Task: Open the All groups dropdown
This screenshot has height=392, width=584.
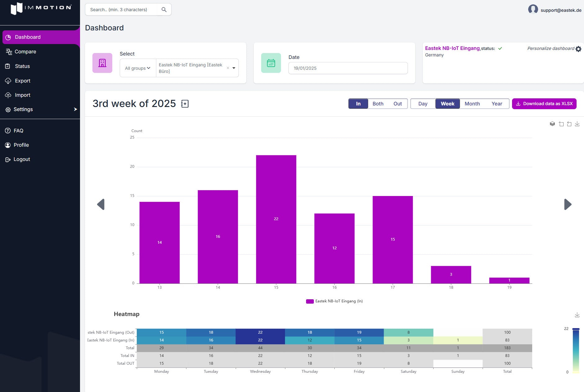Action: 138,68
